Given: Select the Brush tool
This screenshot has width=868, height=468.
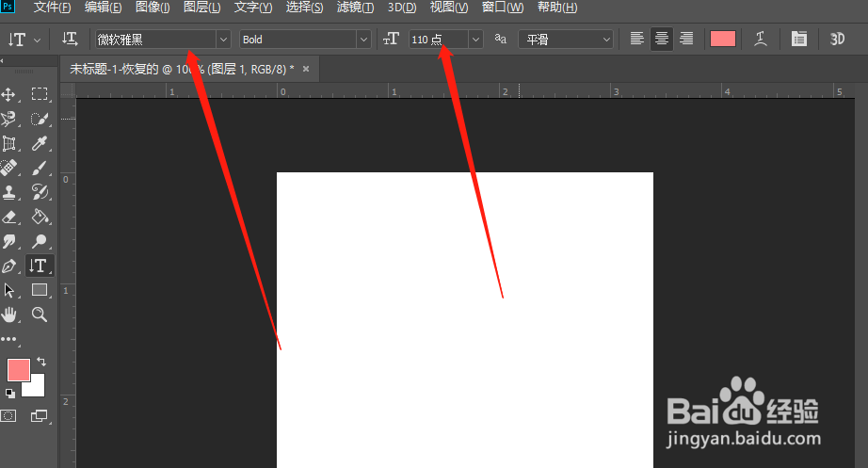Looking at the screenshot, I should pyautogui.click(x=40, y=168).
